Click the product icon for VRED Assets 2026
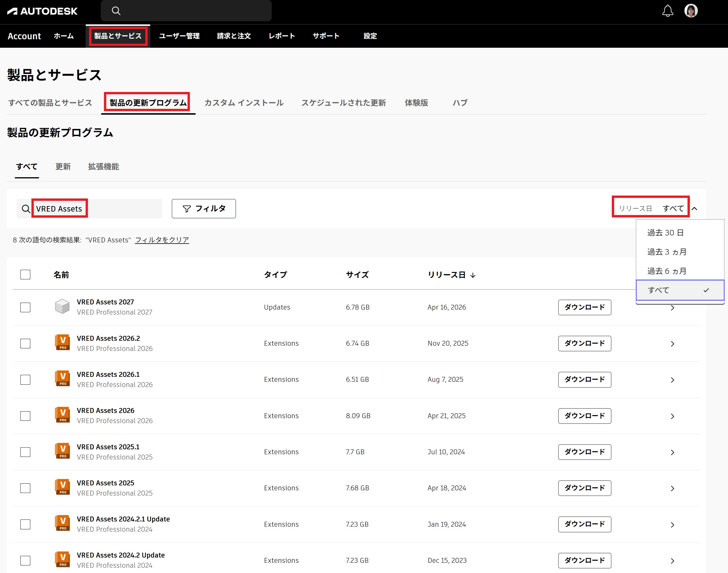Viewport: 728px width, 573px height. point(62,415)
